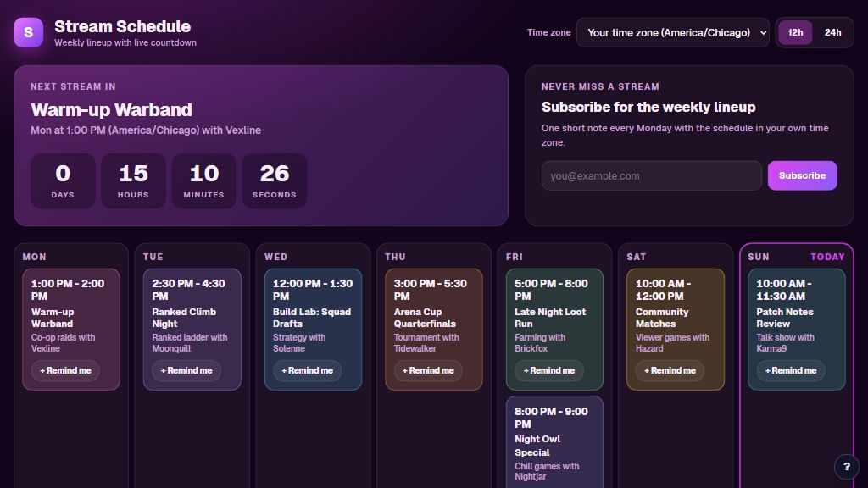Click 'Viewer games with Hazard' description
This screenshot has height=488, width=868.
click(672, 343)
